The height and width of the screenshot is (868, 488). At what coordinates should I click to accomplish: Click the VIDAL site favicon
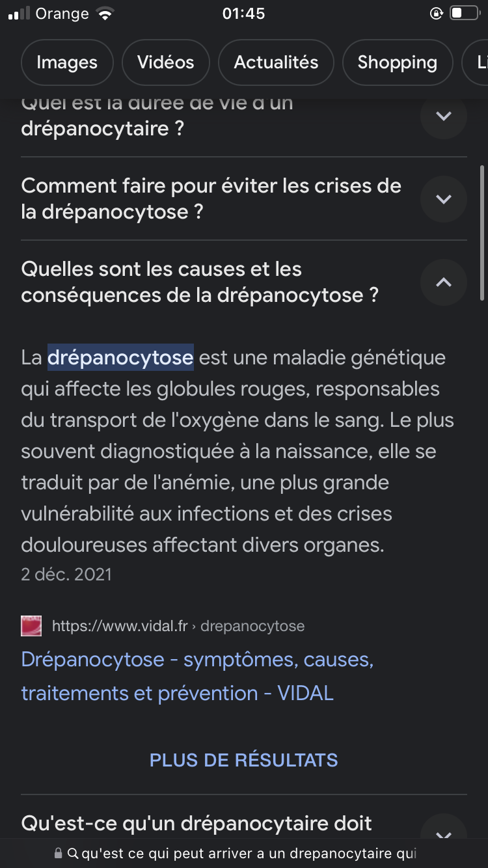[x=31, y=626]
